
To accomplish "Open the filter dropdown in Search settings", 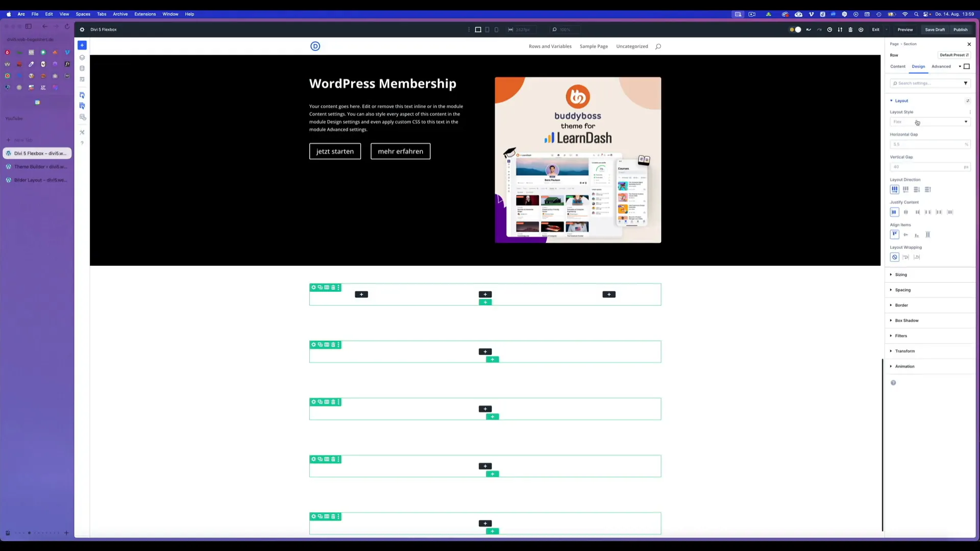I will (x=965, y=83).
